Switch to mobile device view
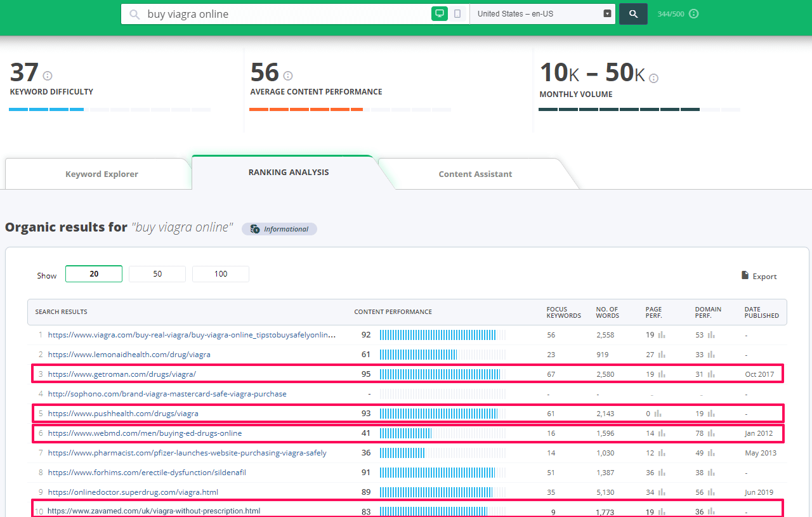The image size is (812, 517). click(x=457, y=14)
